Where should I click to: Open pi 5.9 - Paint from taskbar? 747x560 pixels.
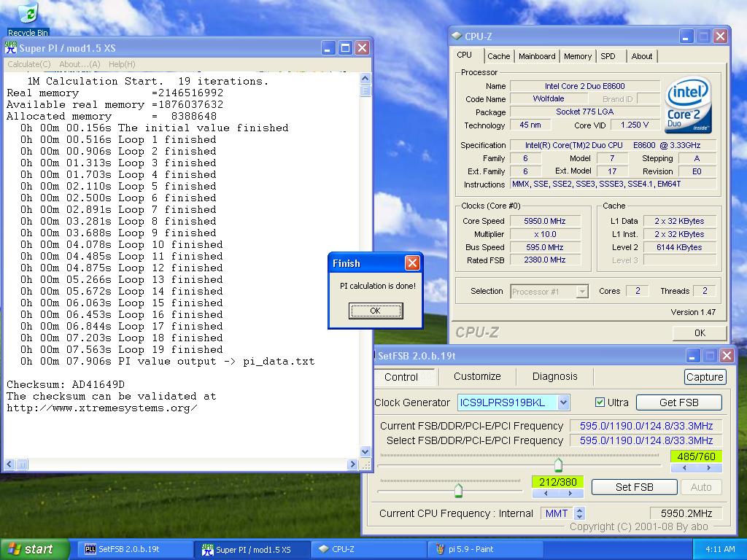[x=486, y=549]
